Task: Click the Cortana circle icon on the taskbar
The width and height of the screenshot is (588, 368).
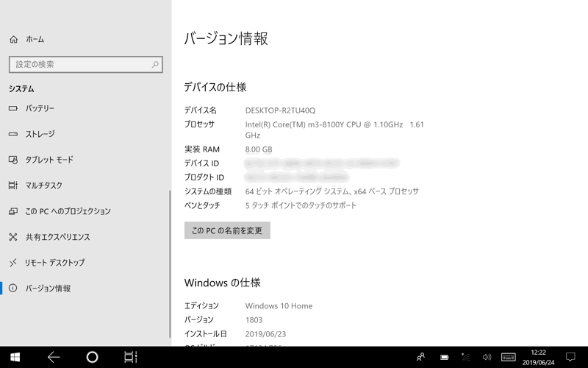Action: coord(92,357)
